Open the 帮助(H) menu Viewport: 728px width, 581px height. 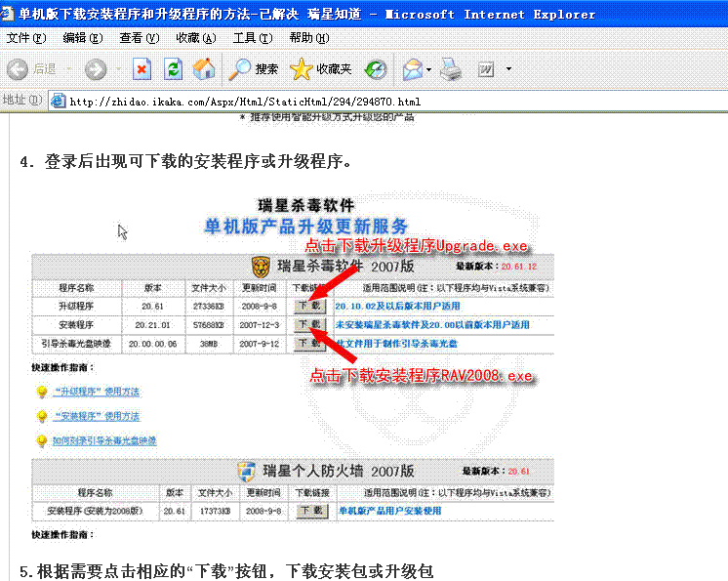309,38
